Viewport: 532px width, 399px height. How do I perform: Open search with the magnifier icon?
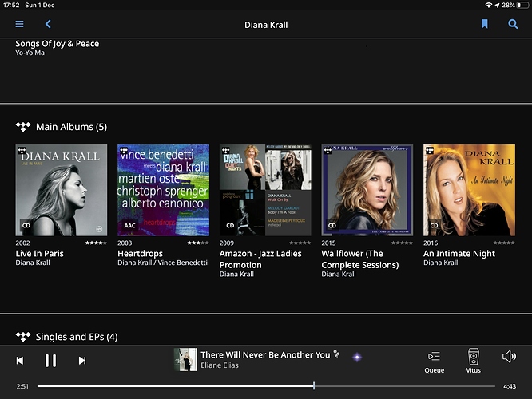pos(513,24)
